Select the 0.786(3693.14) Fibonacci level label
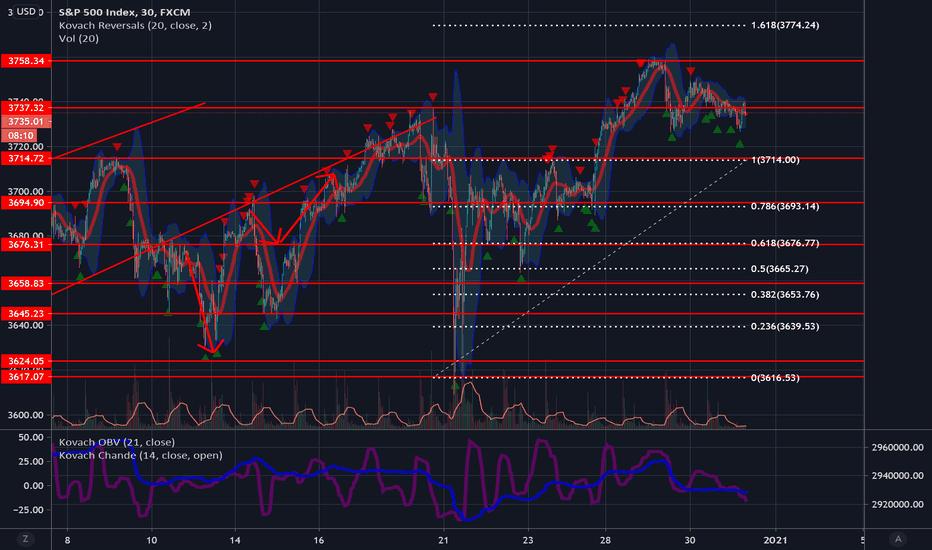This screenshot has height=550, width=932. (785, 206)
